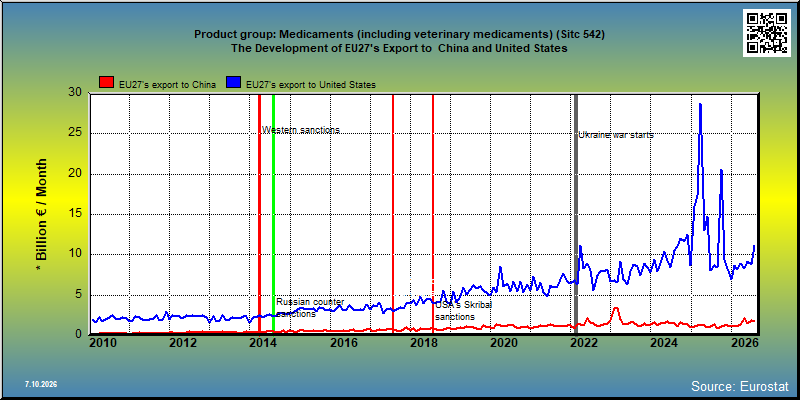The height and width of the screenshot is (400, 800).
Task: Click the "Western sanctions" annotation
Action: click(301, 130)
